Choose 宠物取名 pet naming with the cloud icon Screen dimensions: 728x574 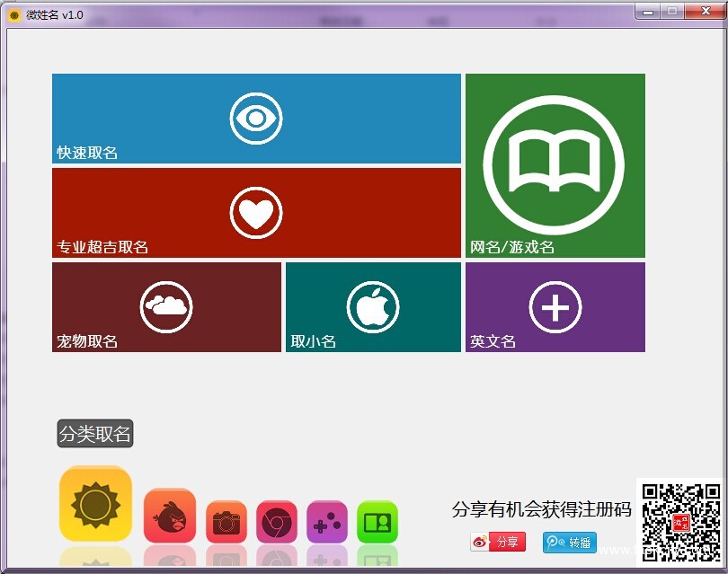tap(166, 305)
